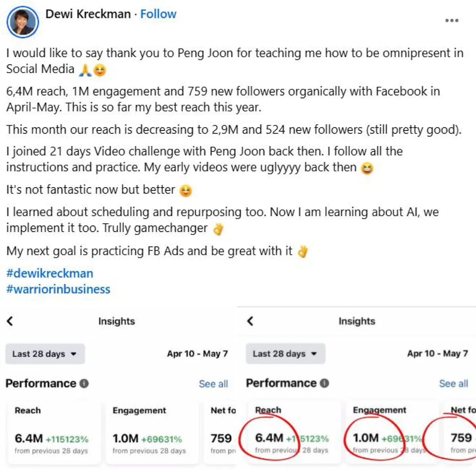Select the left Engagement 1.0M card
This screenshot has height=470, width=476.
150,432
